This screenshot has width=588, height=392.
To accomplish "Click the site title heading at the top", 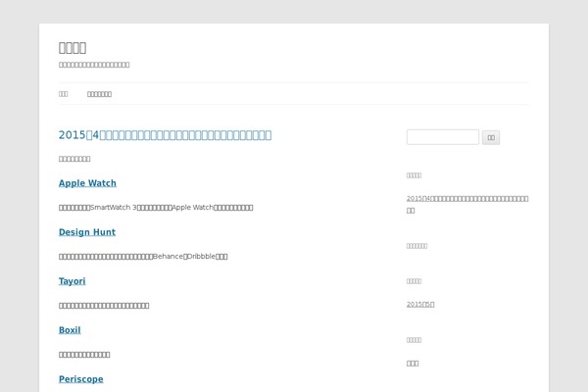I will tap(73, 48).
